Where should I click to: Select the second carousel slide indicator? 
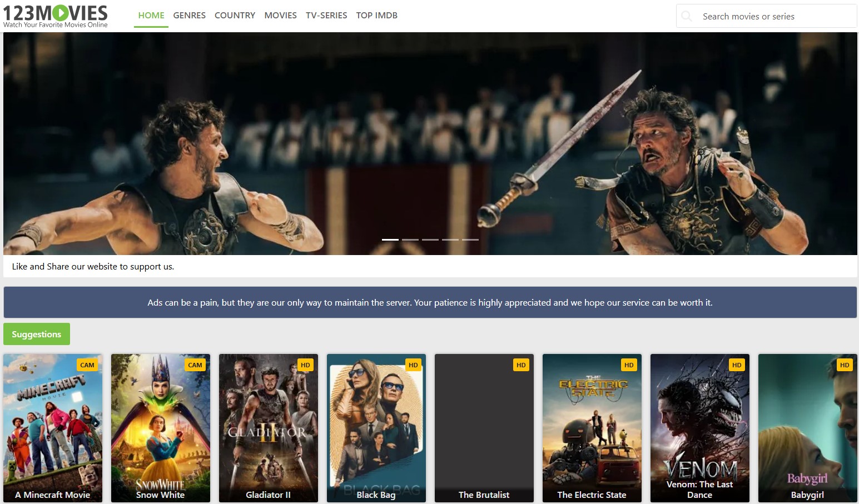410,239
